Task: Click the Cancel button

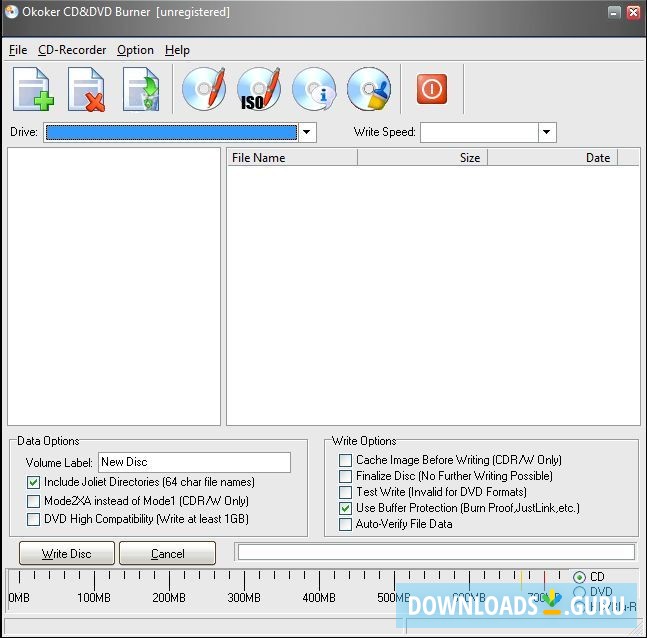Action: (167, 553)
